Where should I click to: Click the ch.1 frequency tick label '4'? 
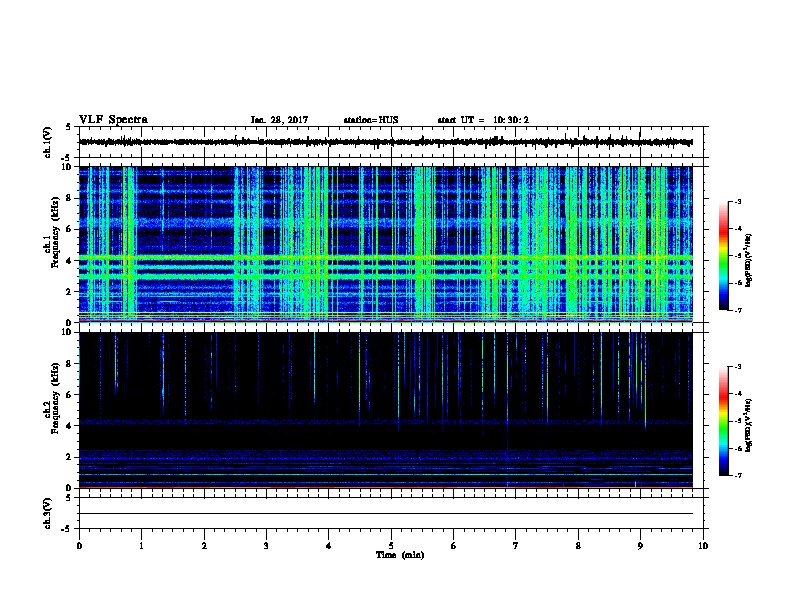(x=70, y=261)
